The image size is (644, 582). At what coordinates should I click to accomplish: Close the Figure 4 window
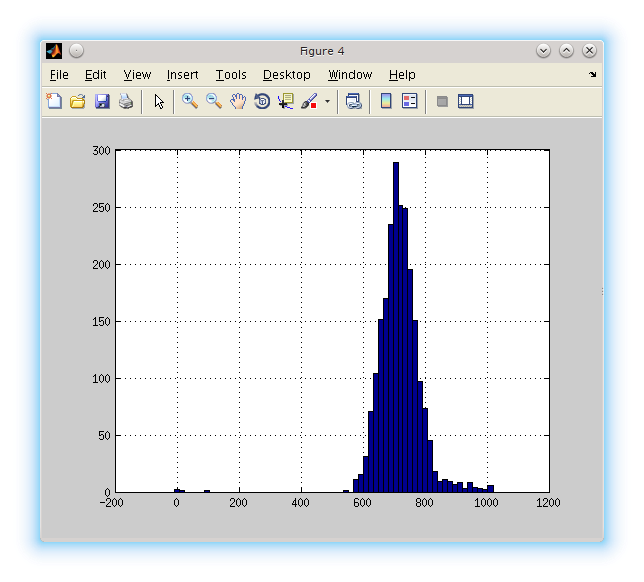coord(589,51)
